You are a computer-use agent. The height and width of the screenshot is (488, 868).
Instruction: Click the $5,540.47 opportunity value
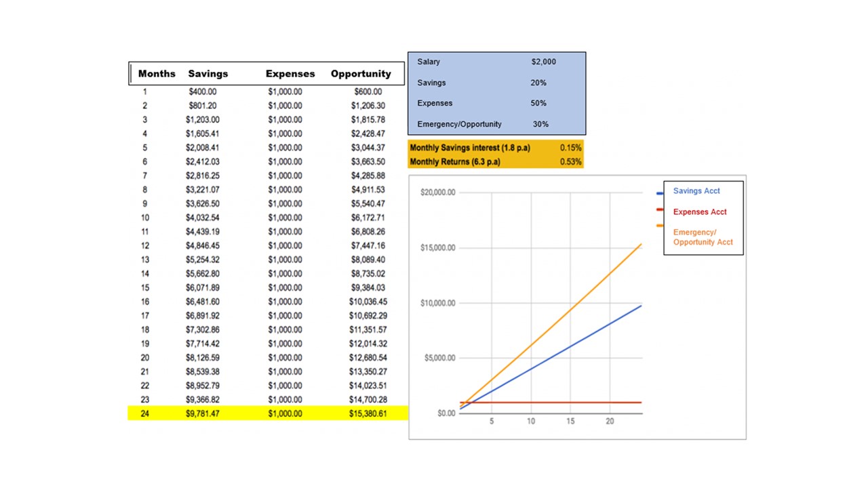368,203
